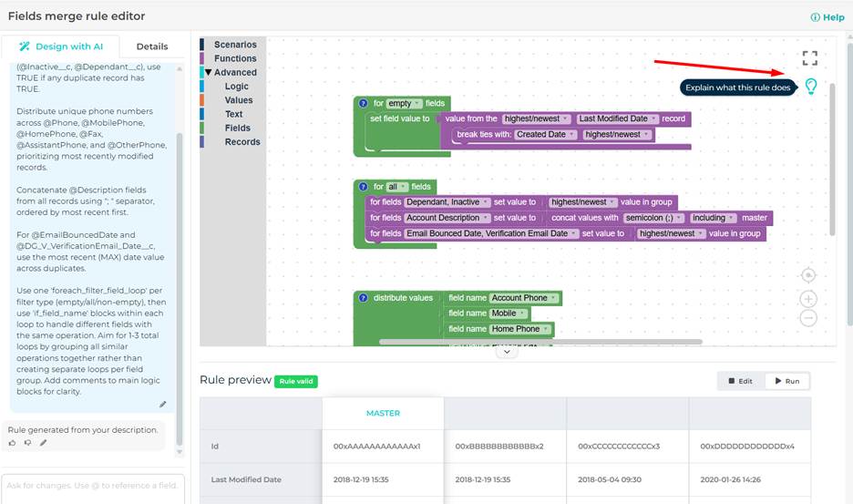Click pencil icon under 'Rule generated' message
This screenshot has height=504, width=853.
click(43, 443)
